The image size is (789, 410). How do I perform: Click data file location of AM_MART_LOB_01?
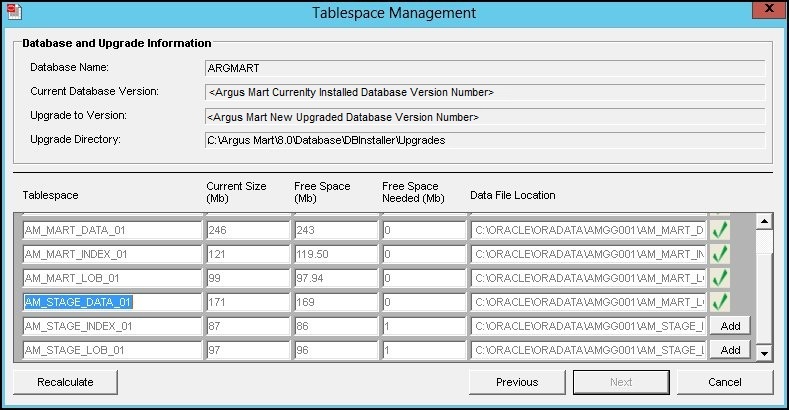(589, 278)
